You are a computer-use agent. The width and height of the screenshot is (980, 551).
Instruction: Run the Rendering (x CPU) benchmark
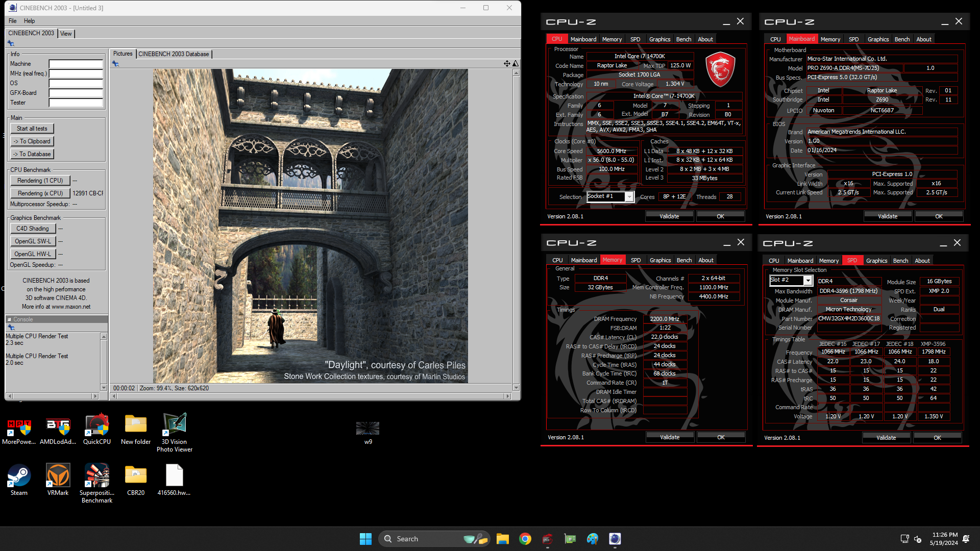[40, 193]
